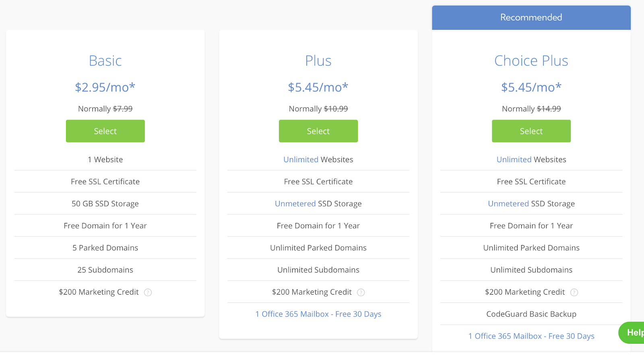Click the Plus plan $5.45/mo* price
The image size is (644, 357).
tap(318, 87)
